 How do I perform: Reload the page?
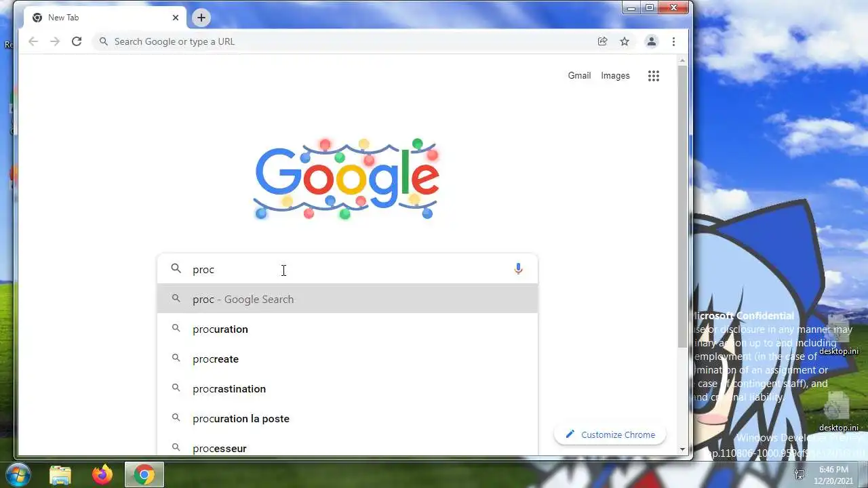77,41
